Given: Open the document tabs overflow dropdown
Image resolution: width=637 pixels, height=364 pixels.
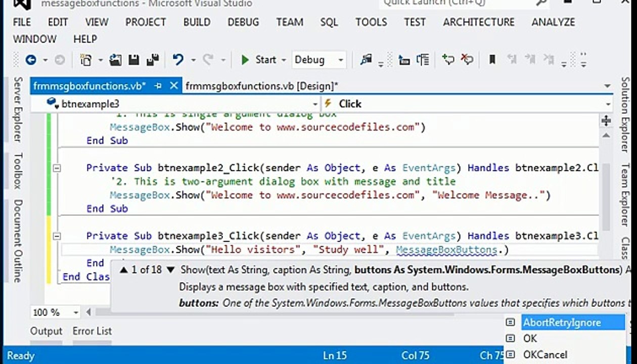Looking at the screenshot, I should click(607, 86).
